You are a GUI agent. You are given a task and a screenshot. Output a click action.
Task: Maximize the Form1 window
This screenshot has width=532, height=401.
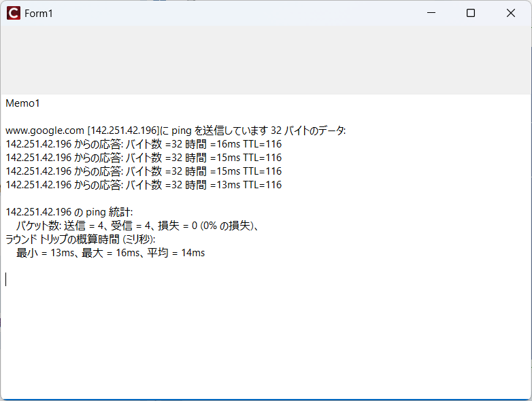471,13
